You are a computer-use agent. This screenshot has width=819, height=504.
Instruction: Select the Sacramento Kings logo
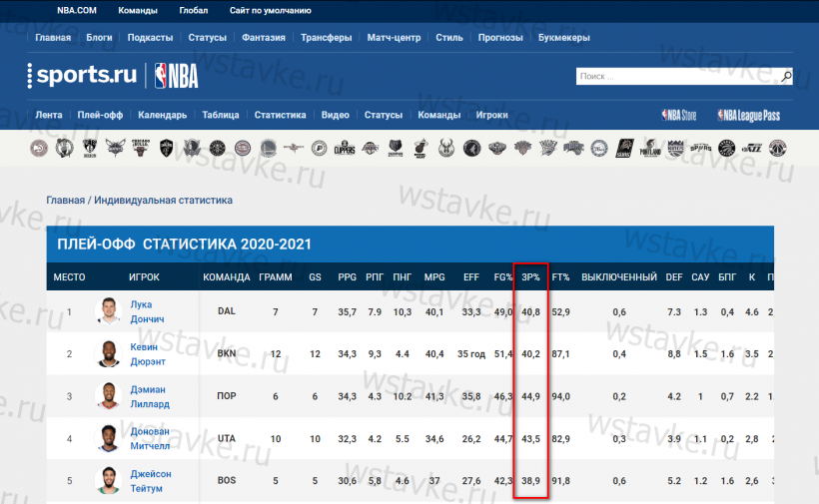676,149
